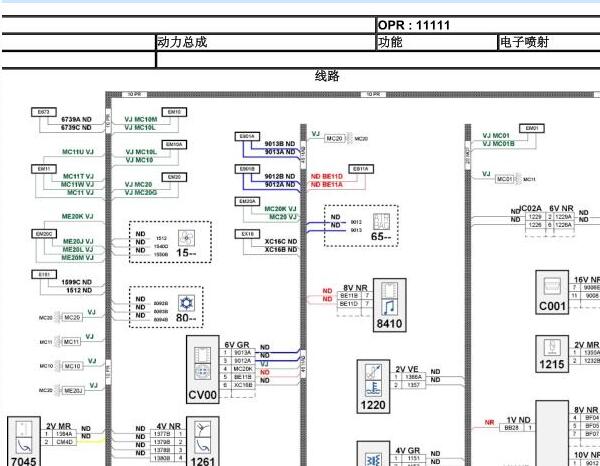Select the 1215 component symbol
This screenshot has width=600, height=466.
click(x=552, y=354)
